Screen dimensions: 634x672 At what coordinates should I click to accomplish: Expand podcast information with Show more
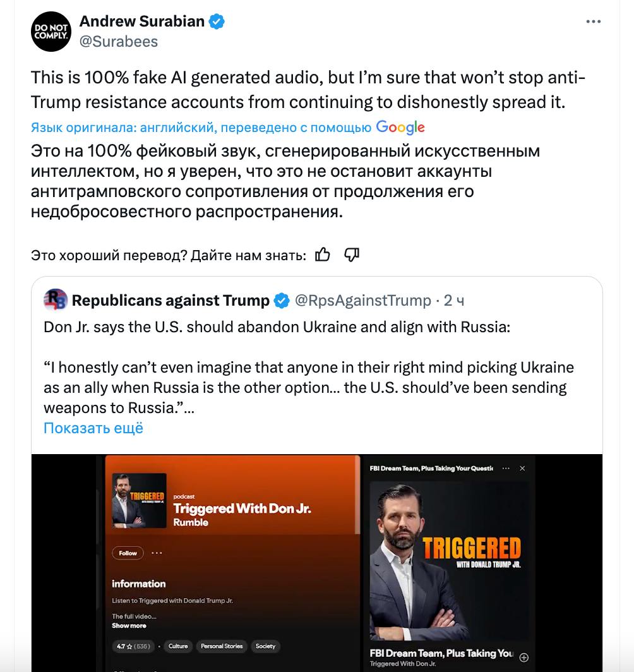129,626
